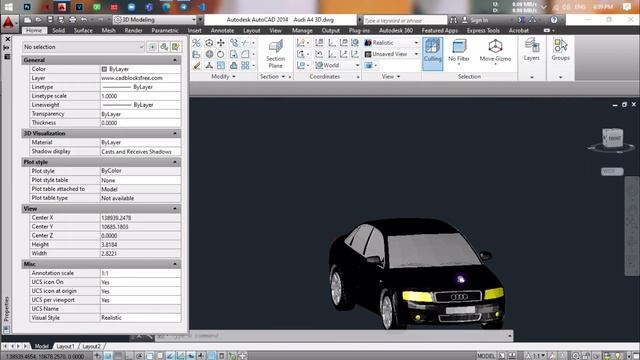Screen dimensions: 640x360
Task: Click the WCS label under ViewCube
Action: click(x=612, y=171)
